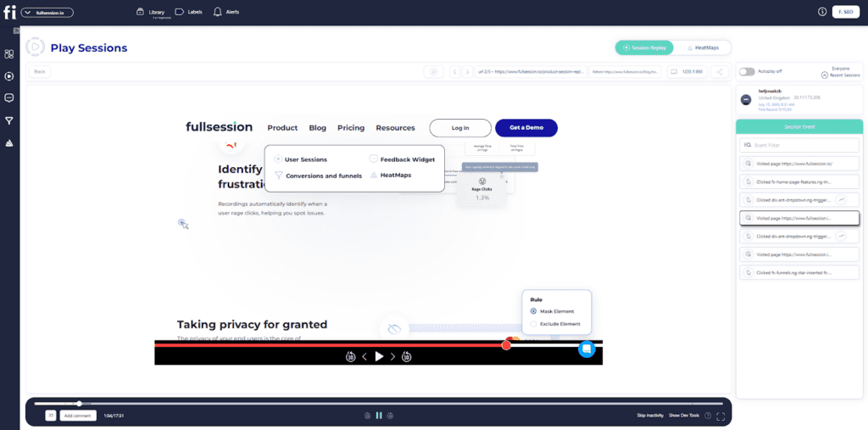
Task: Open the fullsession.io site dropdown
Action: pyautogui.click(x=47, y=13)
